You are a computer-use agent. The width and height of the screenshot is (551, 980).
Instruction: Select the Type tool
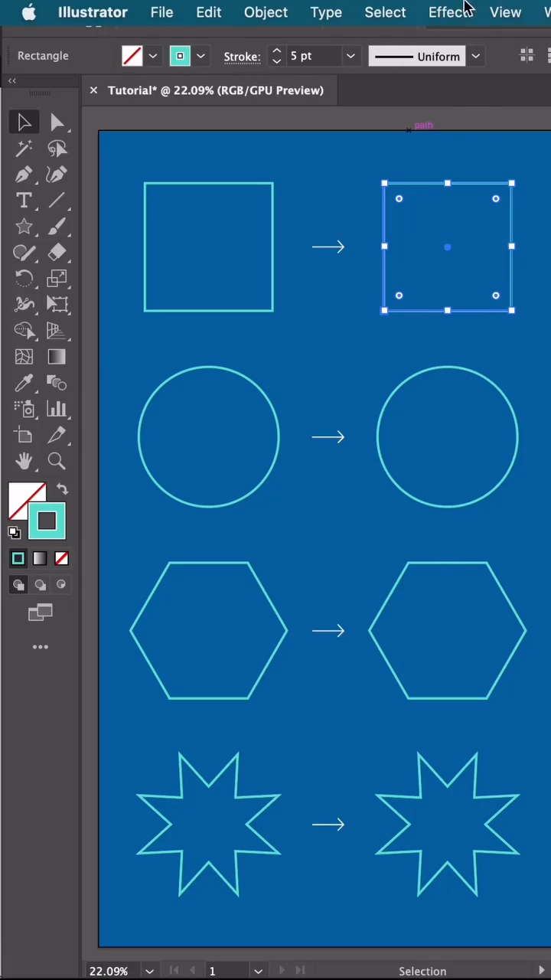click(24, 201)
